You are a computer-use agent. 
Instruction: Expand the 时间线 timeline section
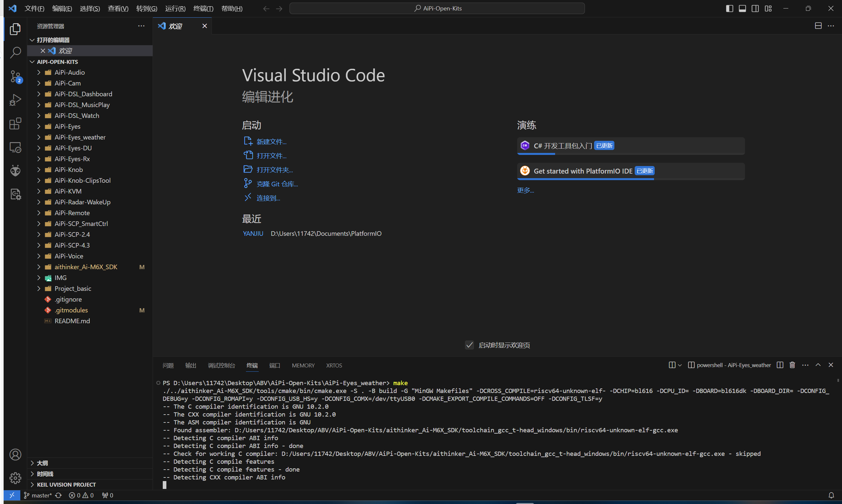pyautogui.click(x=90, y=474)
